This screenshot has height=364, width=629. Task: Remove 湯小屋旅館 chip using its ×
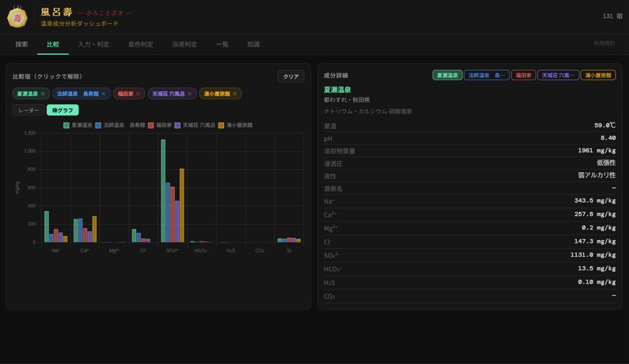tap(235, 94)
